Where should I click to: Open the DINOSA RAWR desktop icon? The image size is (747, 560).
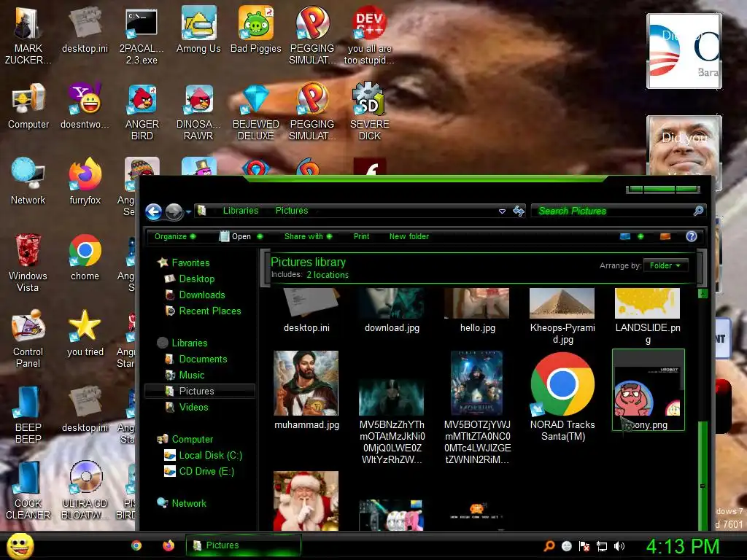click(x=198, y=112)
